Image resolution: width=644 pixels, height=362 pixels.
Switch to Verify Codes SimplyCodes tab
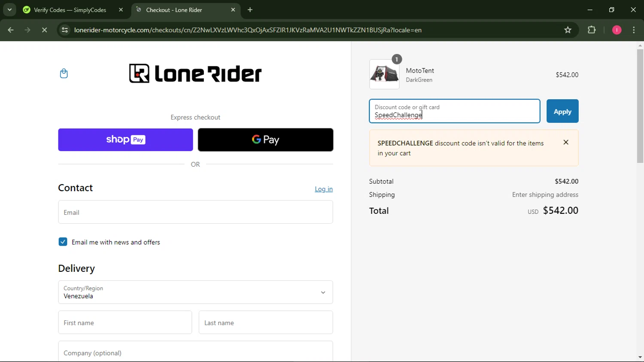tap(70, 10)
